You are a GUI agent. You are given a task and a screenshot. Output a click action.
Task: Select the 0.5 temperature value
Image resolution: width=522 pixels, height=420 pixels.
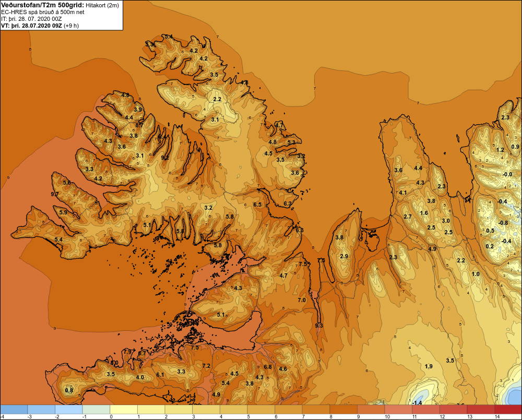pyautogui.click(x=490, y=231)
